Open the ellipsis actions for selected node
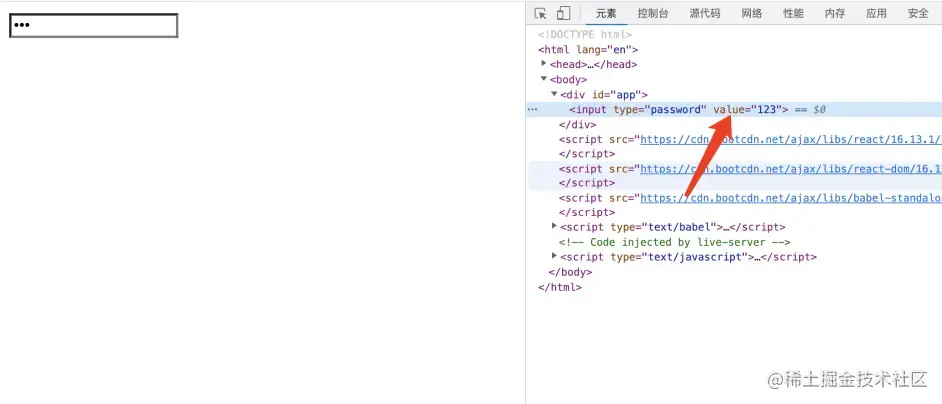 click(x=532, y=109)
